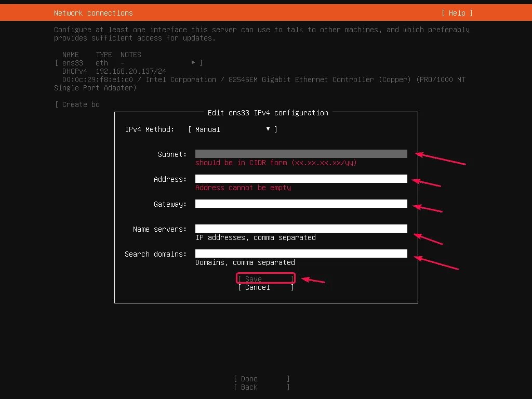
Task: Go Back to previous installer screen
Action: [x=262, y=387]
